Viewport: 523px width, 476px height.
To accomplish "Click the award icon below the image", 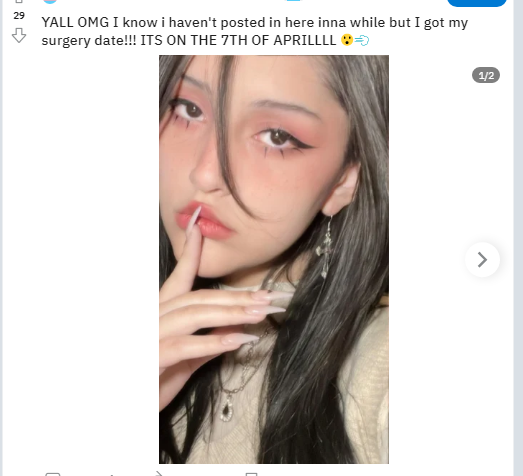I will (112, 474).
